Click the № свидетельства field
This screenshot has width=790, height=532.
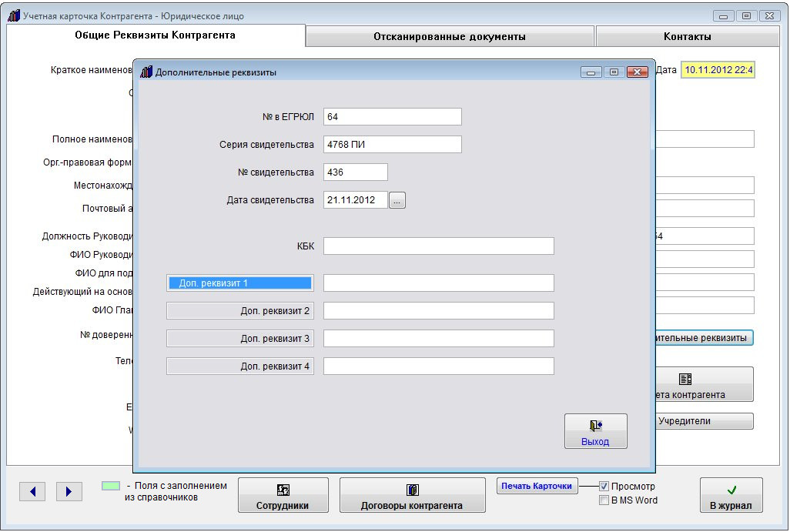coord(356,172)
